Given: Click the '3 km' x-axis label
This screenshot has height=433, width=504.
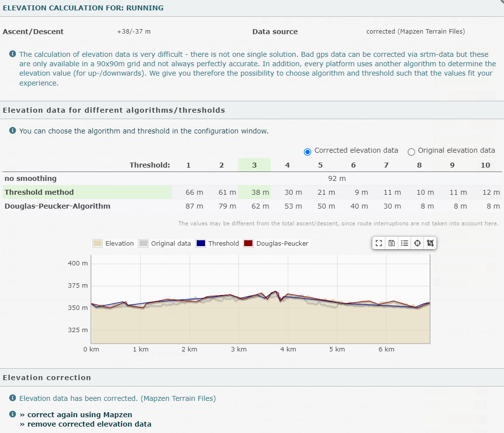Looking at the screenshot, I should click(x=239, y=349).
